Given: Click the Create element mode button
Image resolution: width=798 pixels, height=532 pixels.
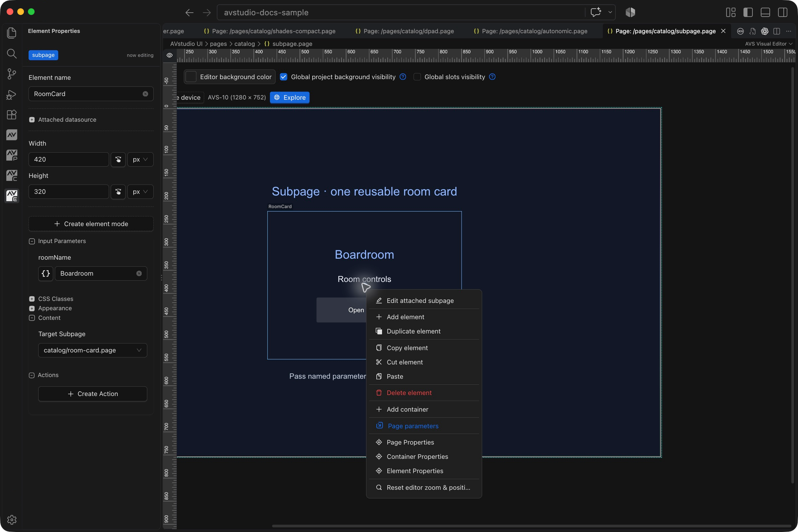Looking at the screenshot, I should 91,224.
